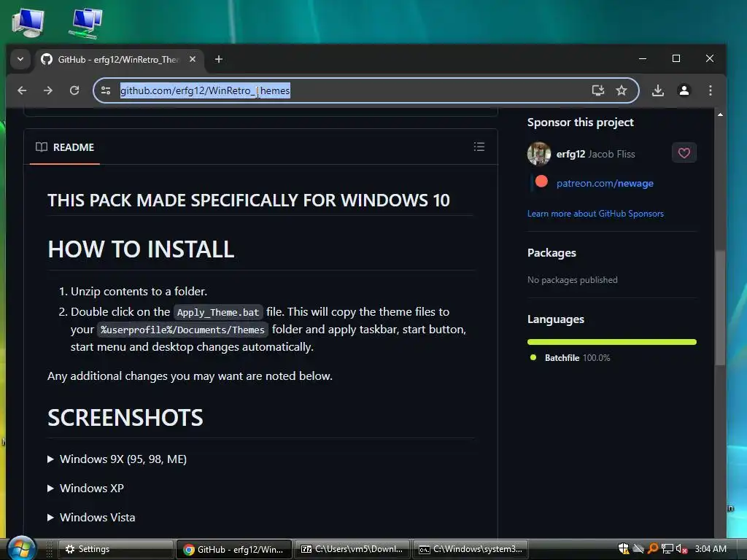Select the GitHub erfg12/WinRetro_Themes tab
Viewport: 747px width, 560px height.
coord(117,60)
